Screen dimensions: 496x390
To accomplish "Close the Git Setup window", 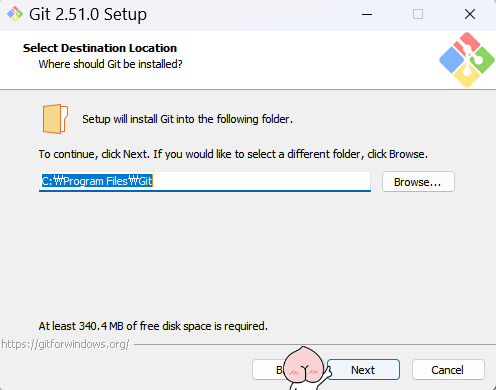I will tap(470, 14).
